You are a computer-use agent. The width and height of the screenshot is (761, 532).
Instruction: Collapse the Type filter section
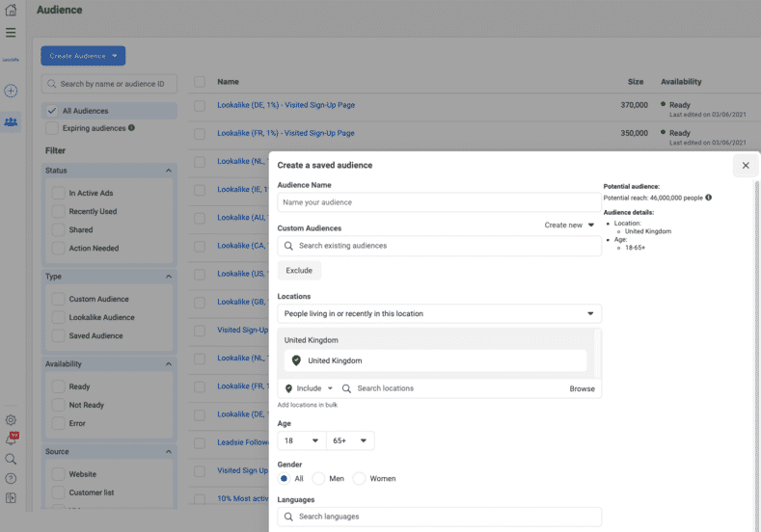click(169, 277)
